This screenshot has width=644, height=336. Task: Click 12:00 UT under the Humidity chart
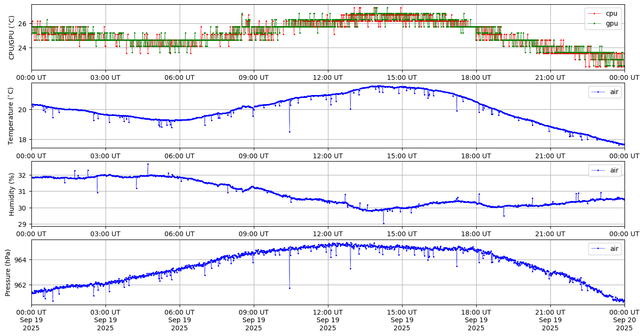tap(328, 234)
